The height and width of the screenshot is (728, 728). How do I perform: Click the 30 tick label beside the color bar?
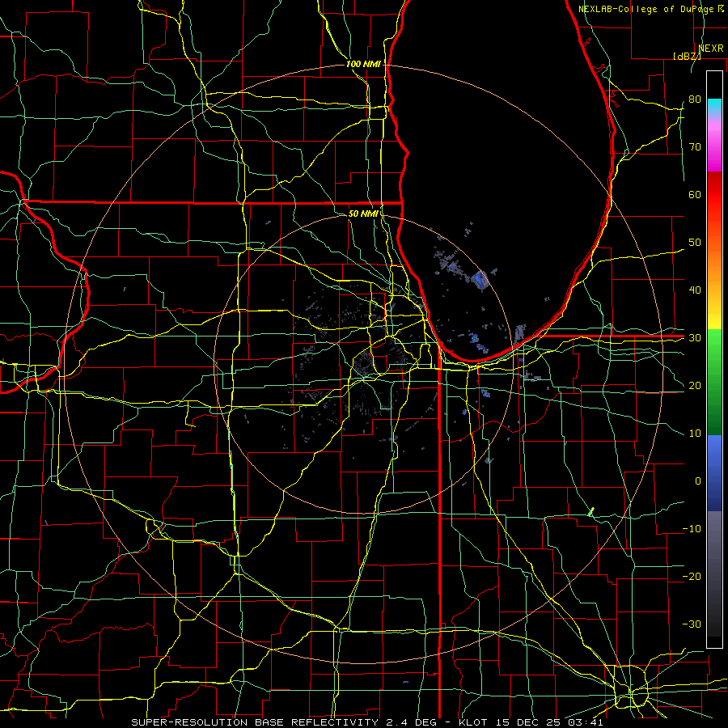(x=695, y=337)
